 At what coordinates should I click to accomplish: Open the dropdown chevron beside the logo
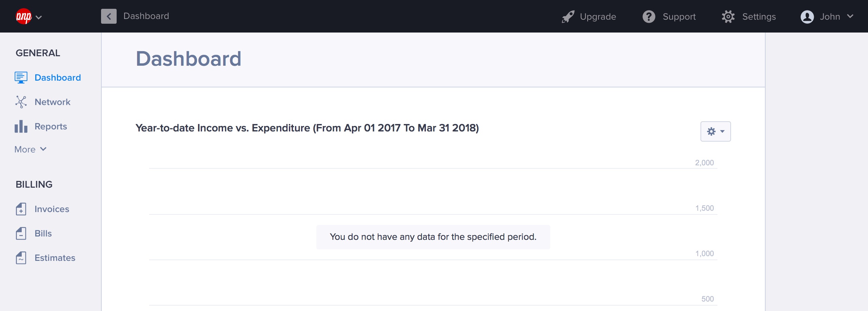39,17
